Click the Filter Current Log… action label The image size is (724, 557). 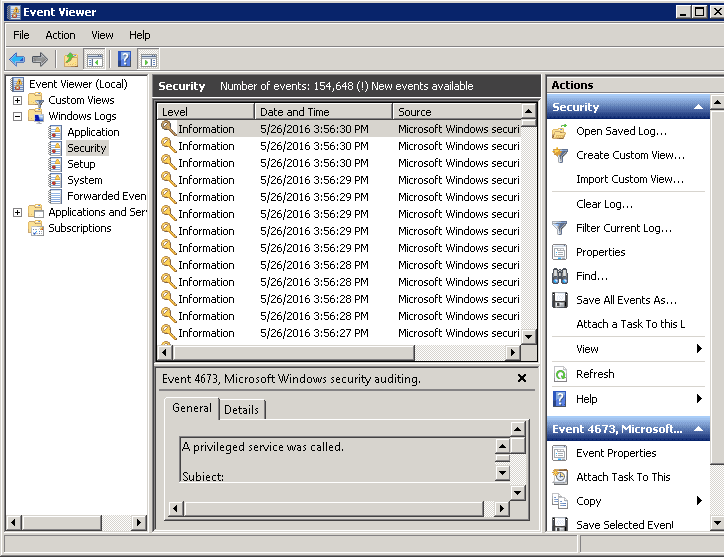tap(624, 228)
